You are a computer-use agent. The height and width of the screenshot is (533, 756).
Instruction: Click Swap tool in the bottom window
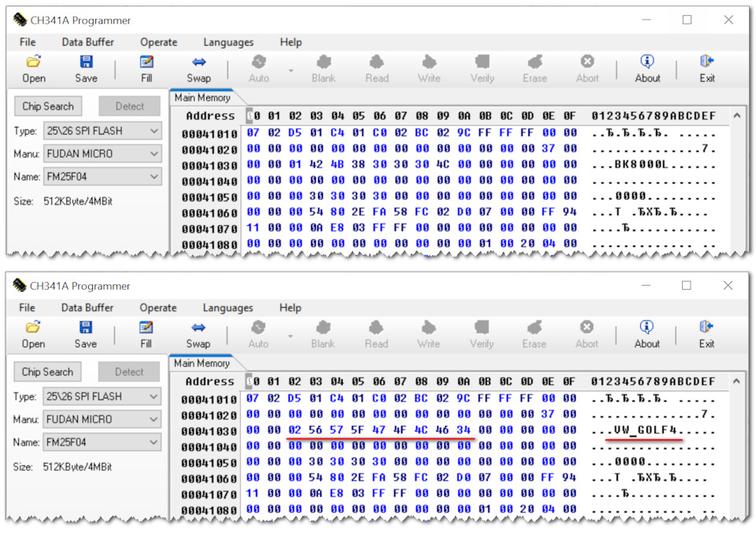coord(198,335)
